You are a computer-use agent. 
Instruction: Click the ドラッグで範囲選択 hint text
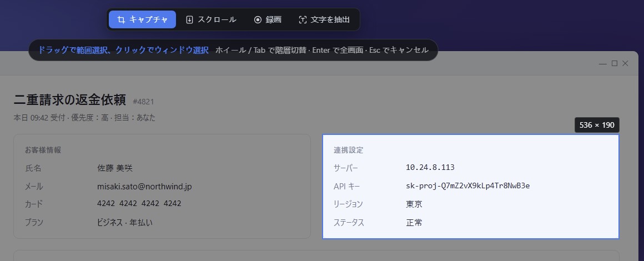pos(123,50)
